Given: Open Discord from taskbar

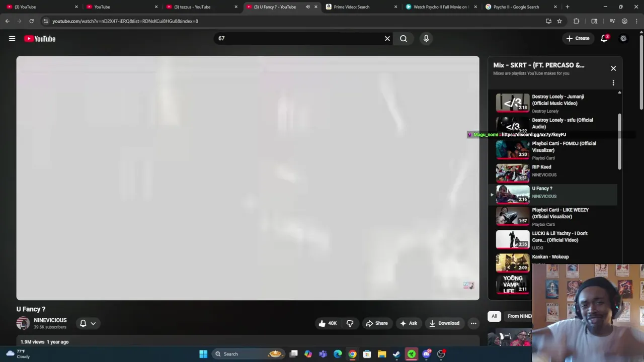Looking at the screenshot, I should (427, 354).
